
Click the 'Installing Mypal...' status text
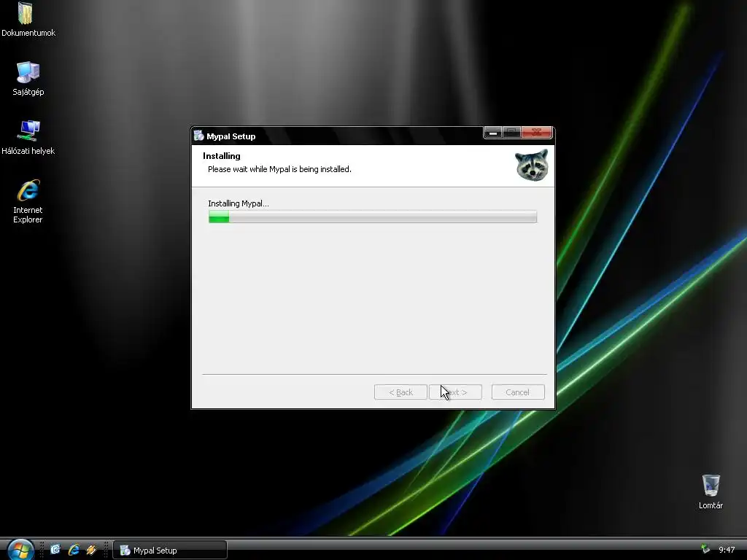[x=239, y=203]
